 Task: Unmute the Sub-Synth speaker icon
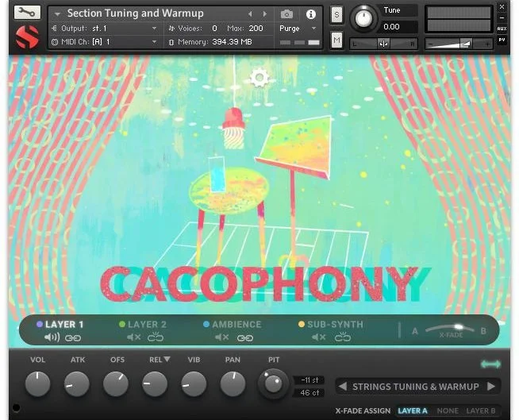319,337
